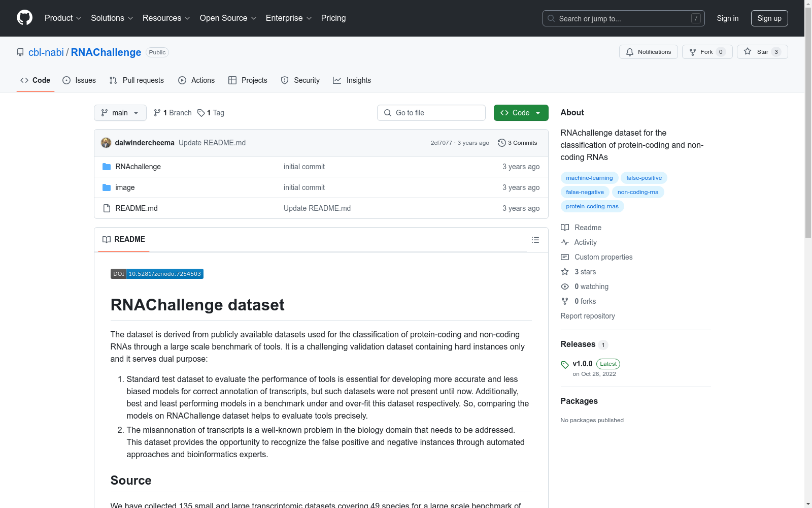
Task: View the 1 Branch link
Action: [x=173, y=113]
